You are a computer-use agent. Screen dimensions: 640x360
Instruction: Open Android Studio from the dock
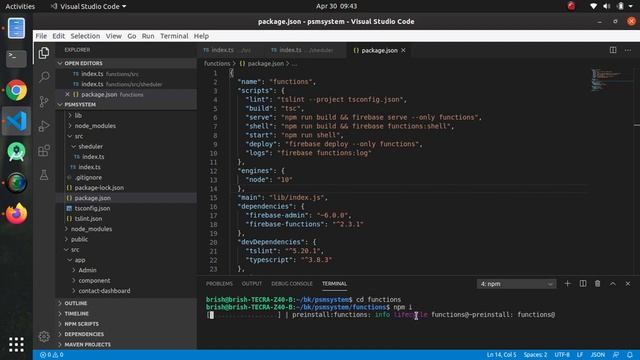[x=16, y=152]
